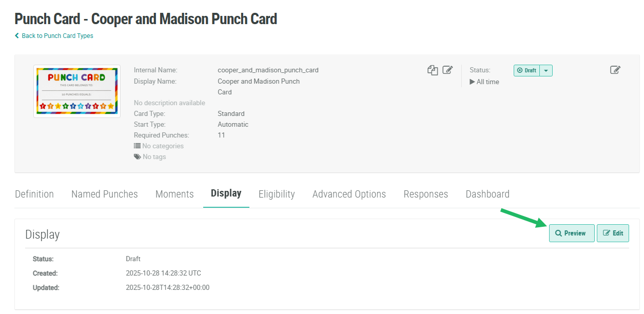Open the Advanced Options tab
Viewport: 644px width, 314px height.
click(x=349, y=194)
